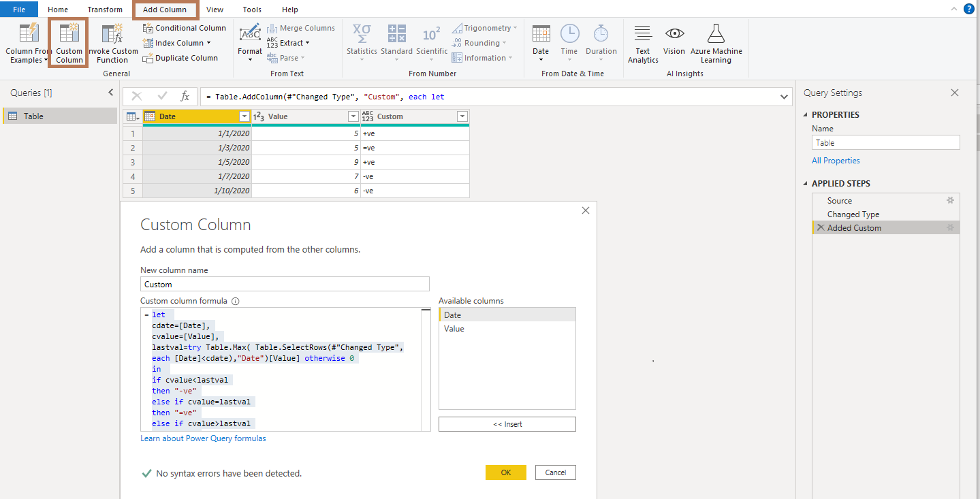Add a Conditional Column
980x499 pixels.
click(184, 28)
